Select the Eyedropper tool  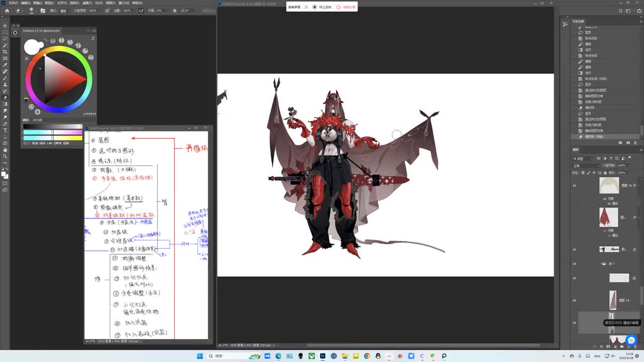pyautogui.click(x=5, y=65)
